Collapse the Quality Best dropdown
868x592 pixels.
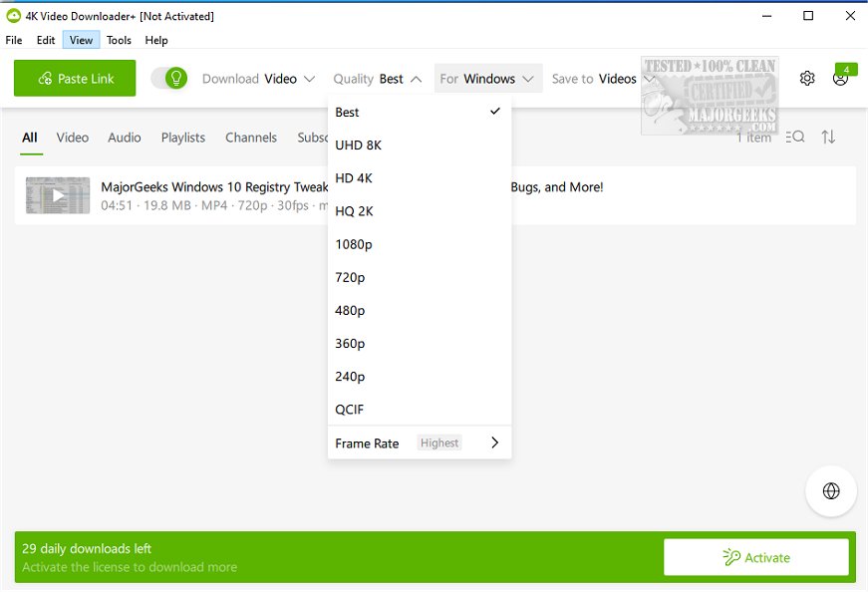pos(378,79)
